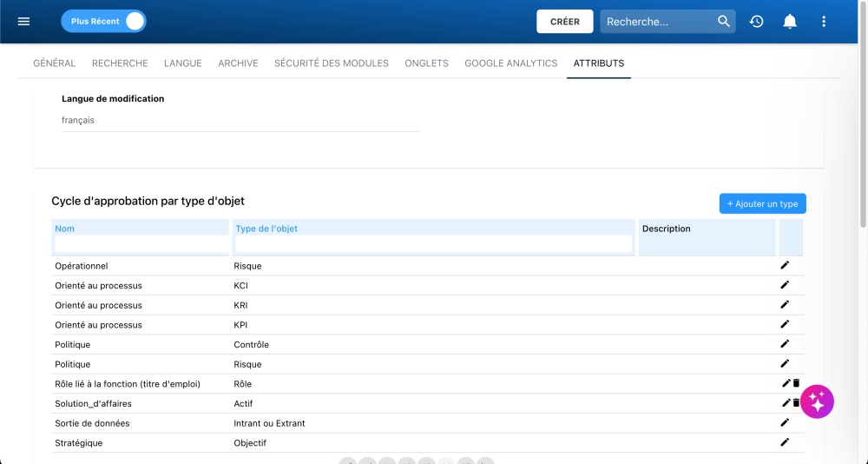Image resolution: width=868 pixels, height=464 pixels.
Task: Click the Type de l'objet filter input
Action: pos(433,244)
